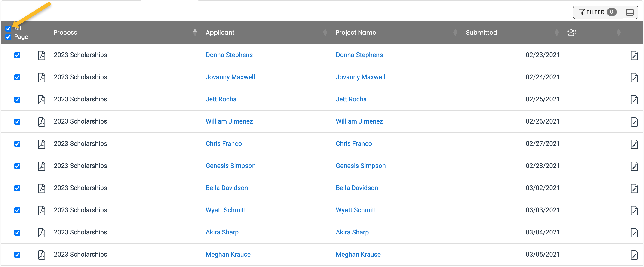This screenshot has height=267, width=644.
Task: Uncheck William Jimenez row checkbox
Action: tap(17, 122)
